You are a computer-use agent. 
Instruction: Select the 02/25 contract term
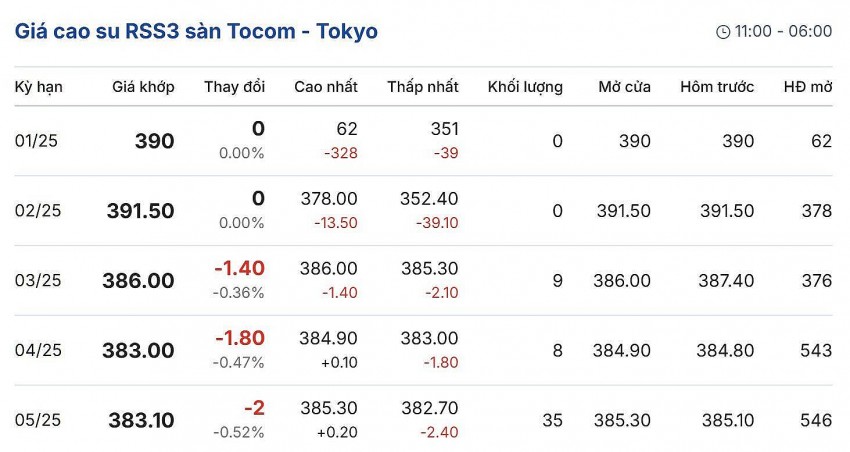(37, 211)
